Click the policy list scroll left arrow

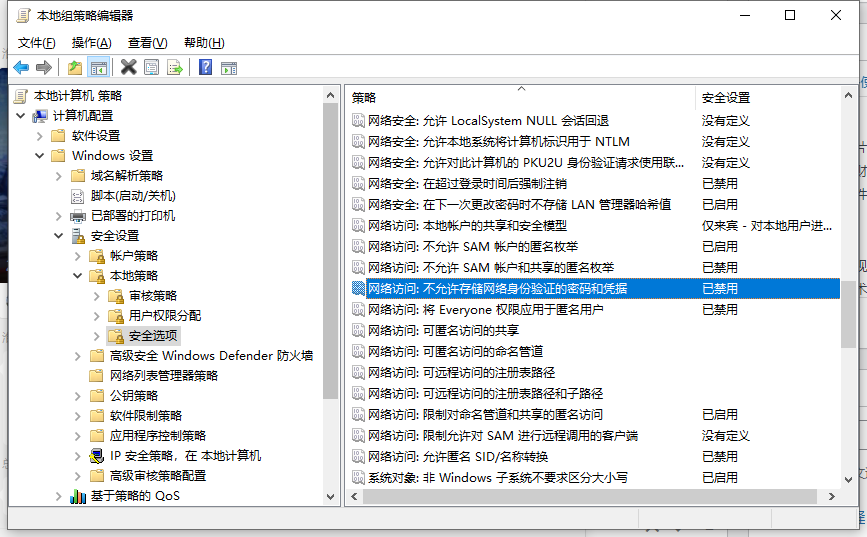[354, 497]
